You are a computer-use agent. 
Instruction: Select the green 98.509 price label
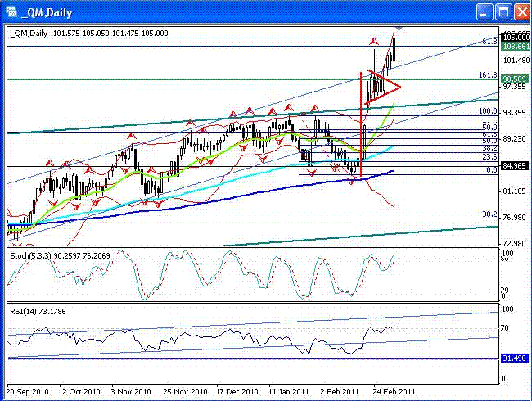[515, 79]
